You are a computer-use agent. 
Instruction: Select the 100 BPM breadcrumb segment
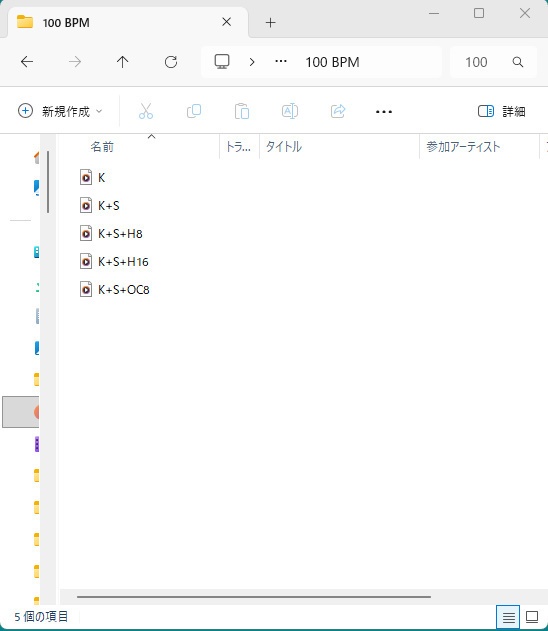coord(332,62)
